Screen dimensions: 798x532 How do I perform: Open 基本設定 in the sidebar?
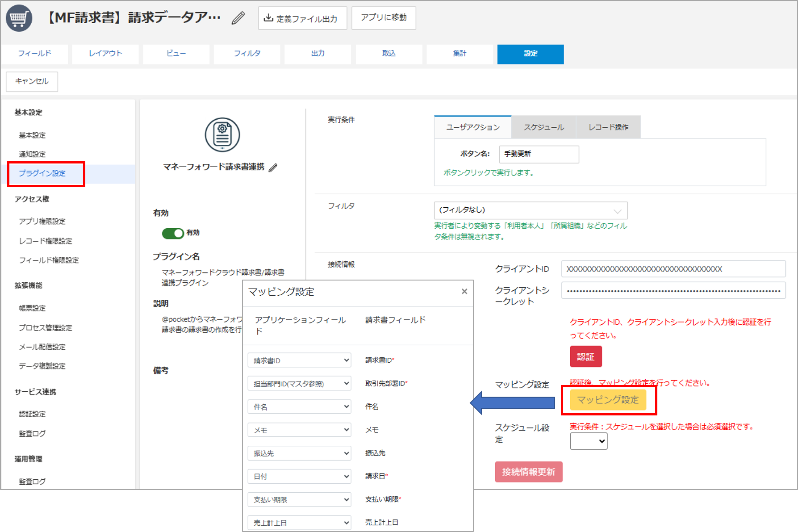pos(32,135)
